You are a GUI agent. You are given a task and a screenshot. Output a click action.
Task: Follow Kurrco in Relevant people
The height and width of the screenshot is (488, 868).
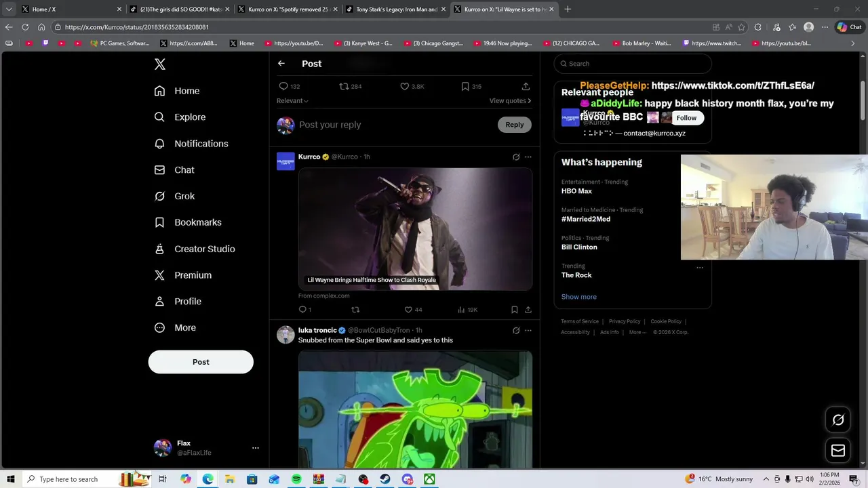(x=686, y=118)
